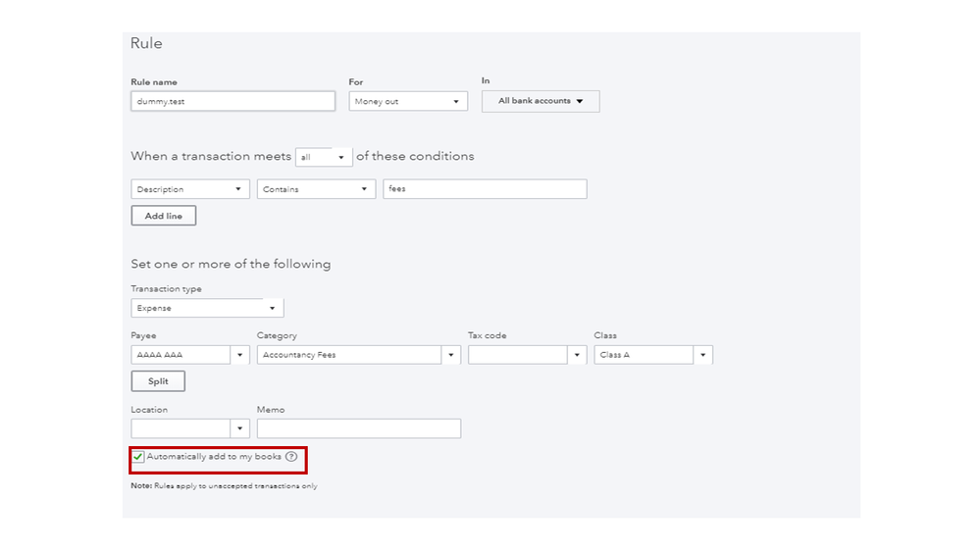Screen dimensions: 980x551
Task: Click inside the Tax code field
Action: click(x=517, y=355)
